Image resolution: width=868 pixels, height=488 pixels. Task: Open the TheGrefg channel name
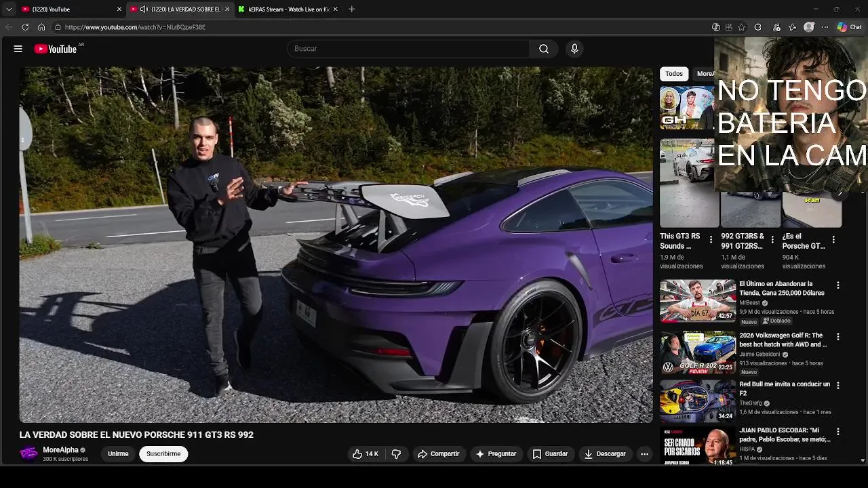[751, 403]
